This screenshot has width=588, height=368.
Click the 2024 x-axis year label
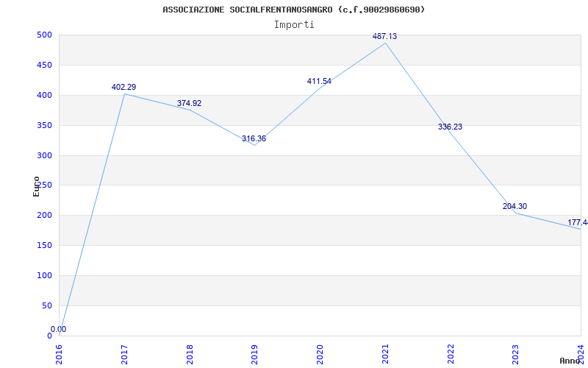(x=581, y=354)
